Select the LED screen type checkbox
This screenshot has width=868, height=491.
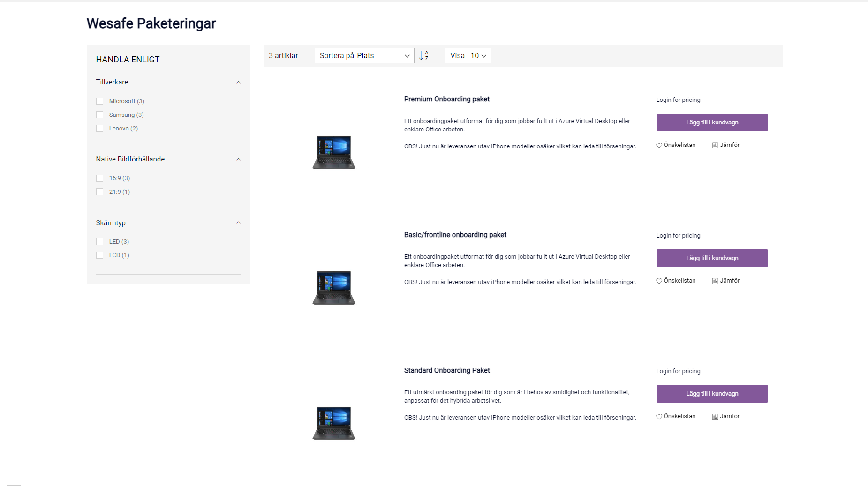click(99, 242)
